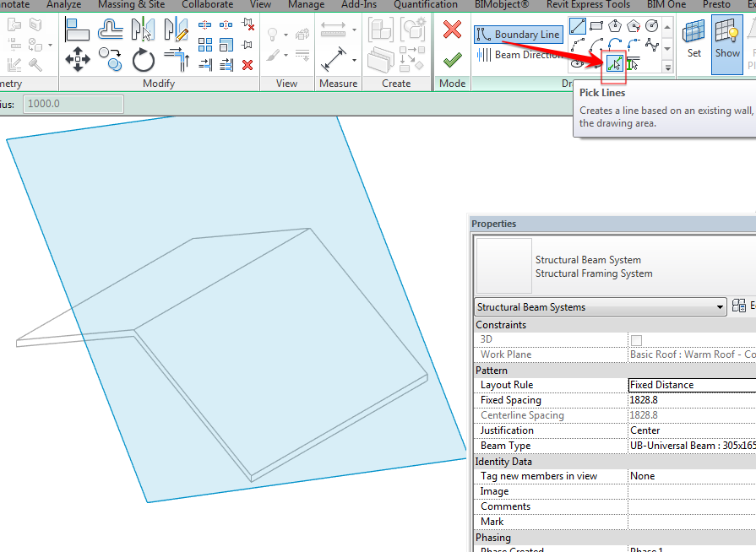Open the Collaborate ribbon tab
This screenshot has height=552, width=756.
point(207,5)
